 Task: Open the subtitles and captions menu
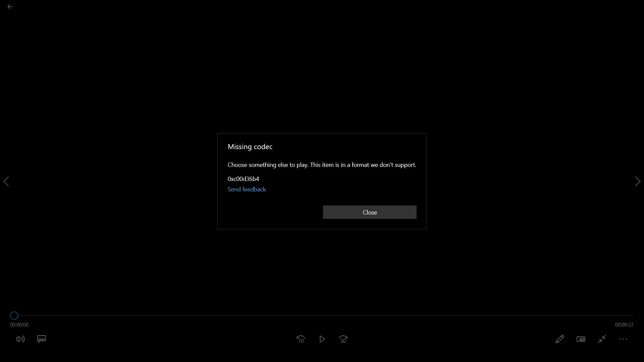pos(42,339)
